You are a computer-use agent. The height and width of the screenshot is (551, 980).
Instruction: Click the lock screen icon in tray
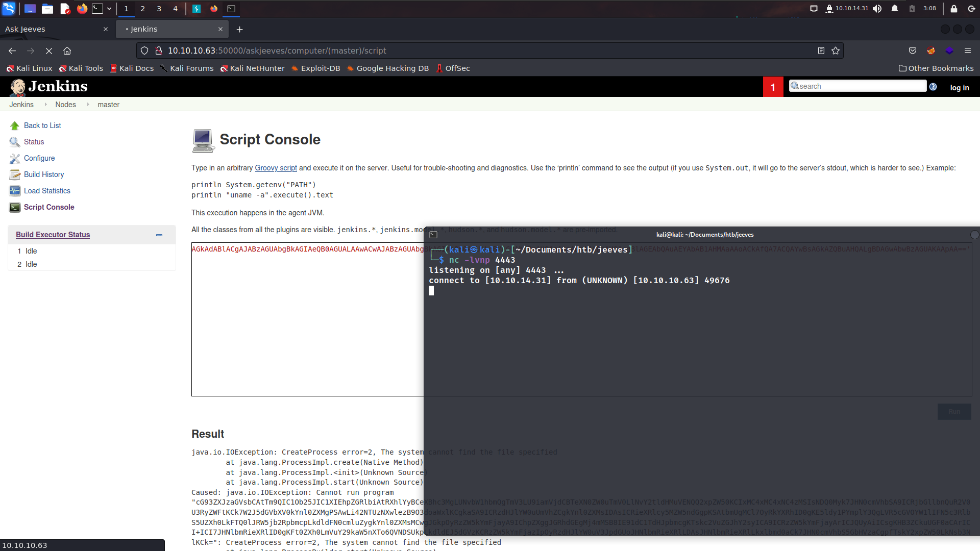[953, 8]
